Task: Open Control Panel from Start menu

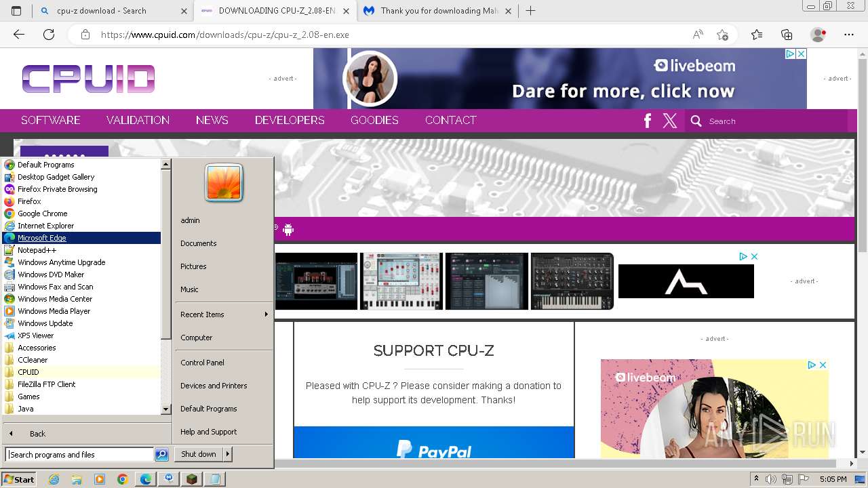Action: tap(202, 363)
